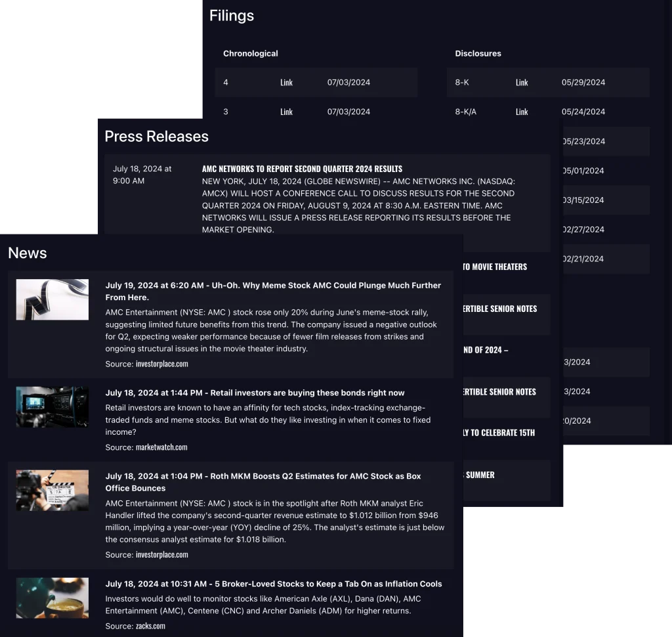Click the 8-K/A form type cell
This screenshot has width=672, height=637.
465,112
